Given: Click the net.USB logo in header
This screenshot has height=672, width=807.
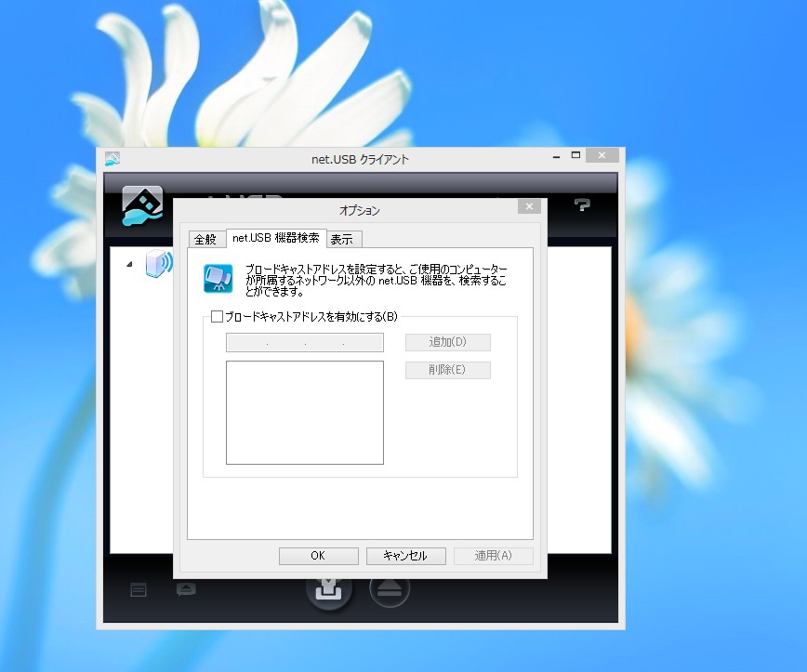Looking at the screenshot, I should tap(142, 205).
